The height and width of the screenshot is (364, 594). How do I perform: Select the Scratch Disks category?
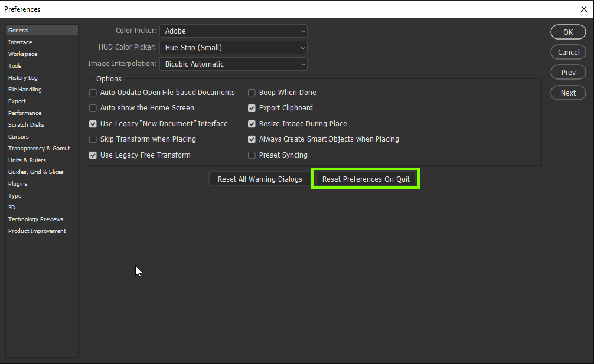[25, 124]
